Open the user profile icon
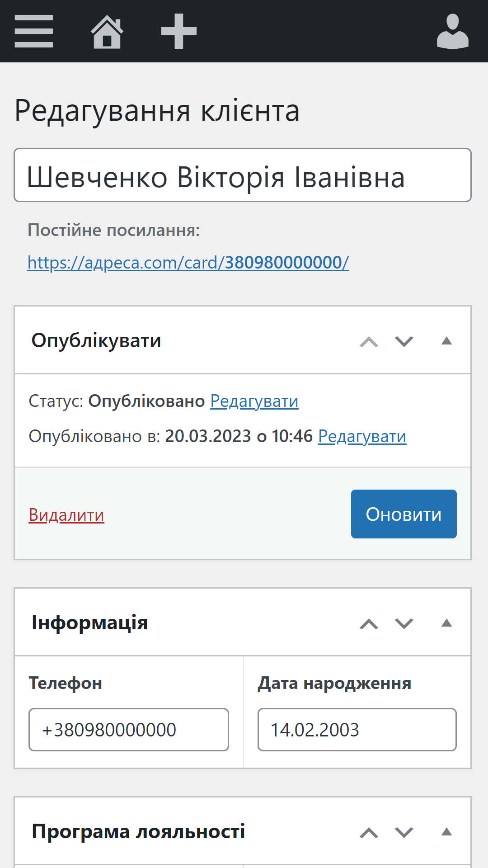Viewport: 488px width, 868px height. [x=452, y=31]
